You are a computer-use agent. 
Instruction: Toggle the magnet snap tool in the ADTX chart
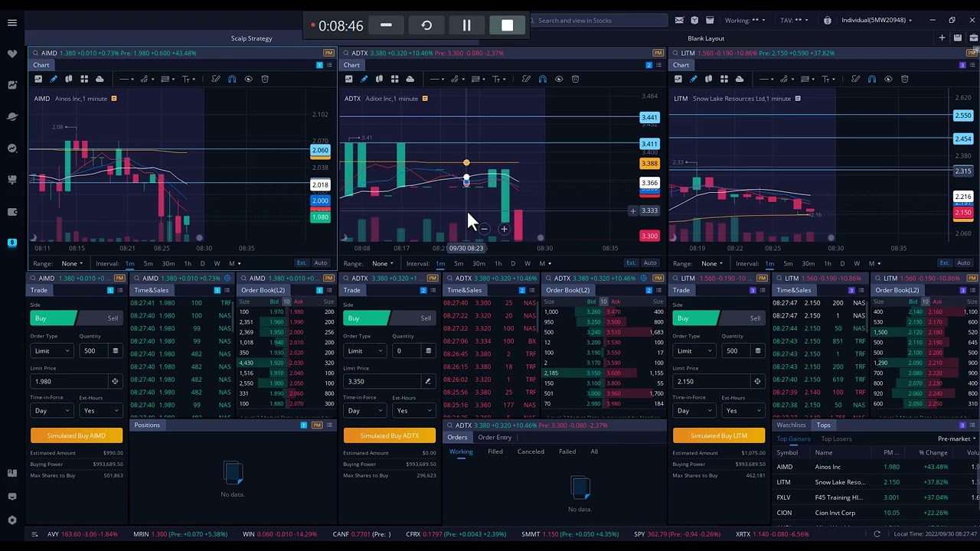click(x=542, y=79)
